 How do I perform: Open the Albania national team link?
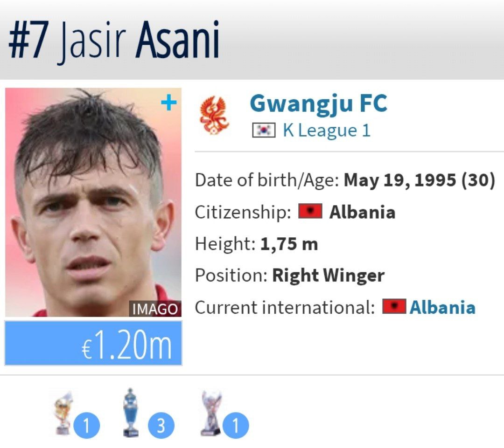[442, 307]
